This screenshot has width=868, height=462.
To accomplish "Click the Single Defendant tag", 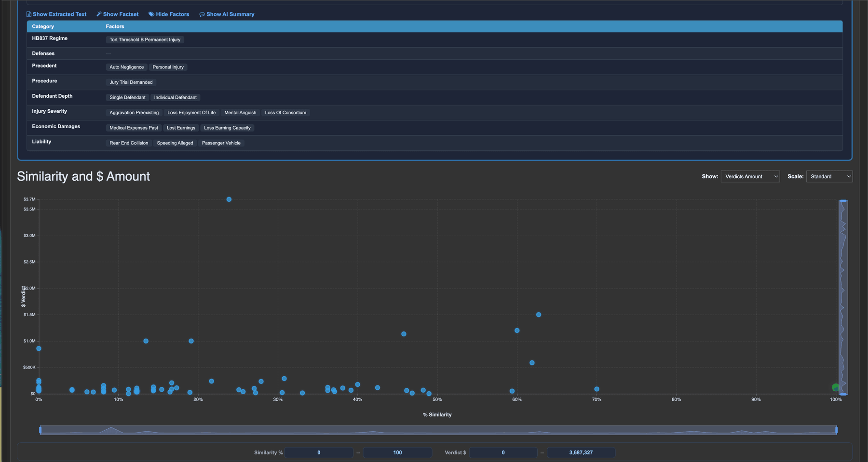I will pyautogui.click(x=127, y=98).
